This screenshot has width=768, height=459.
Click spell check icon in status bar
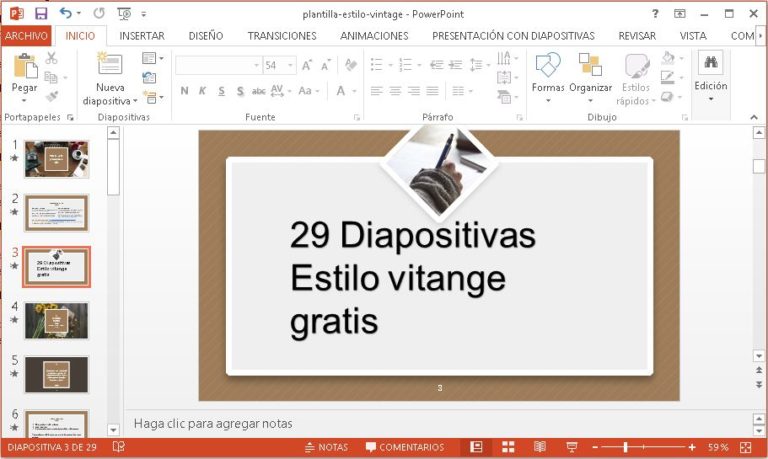click(119, 447)
